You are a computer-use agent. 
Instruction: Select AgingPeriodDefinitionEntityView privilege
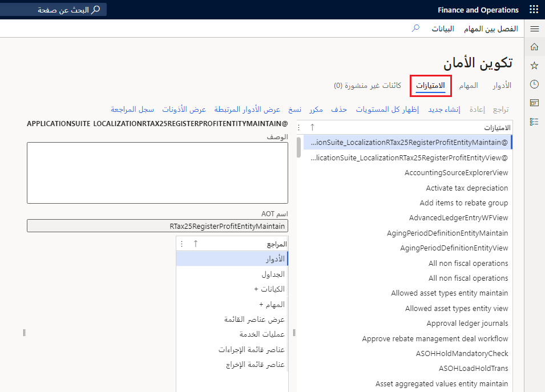(x=407, y=248)
